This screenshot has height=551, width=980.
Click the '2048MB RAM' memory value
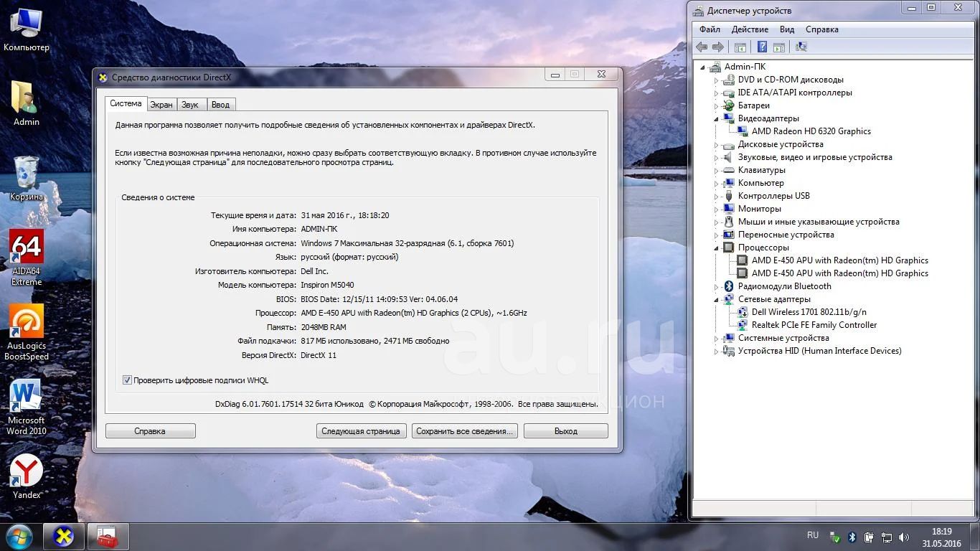[x=324, y=327]
